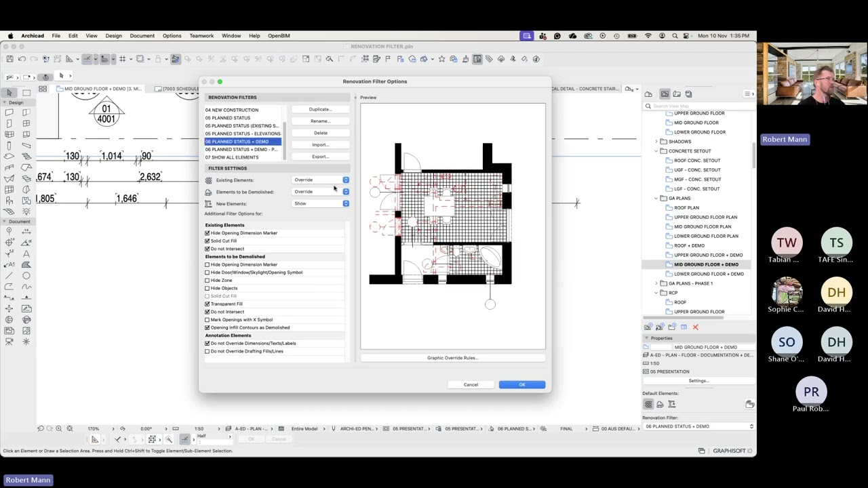Open the Document menu
The height and width of the screenshot is (488, 868).
142,36
